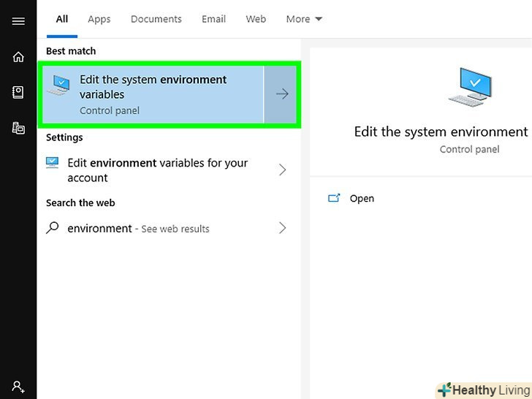
Task: Switch to the Documents tab
Action: coord(155,19)
